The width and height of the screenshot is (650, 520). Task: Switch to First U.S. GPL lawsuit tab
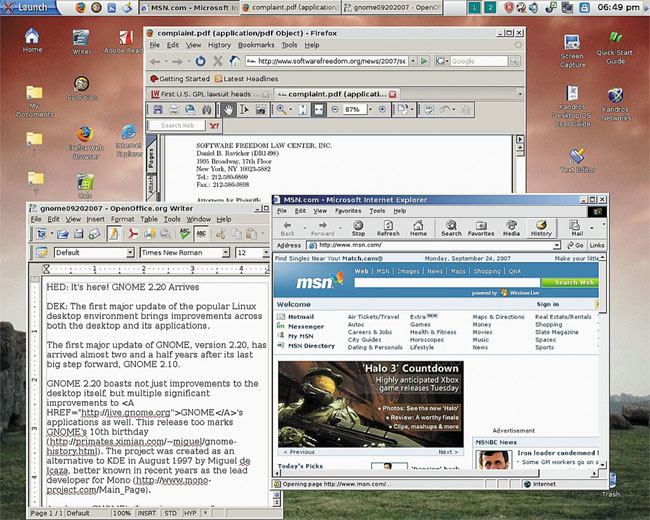(x=210, y=94)
